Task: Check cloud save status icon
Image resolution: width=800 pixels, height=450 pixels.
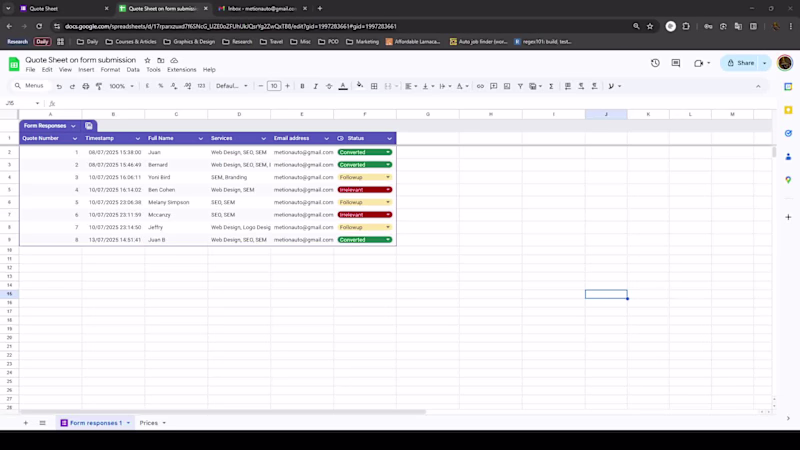Action: coord(174,60)
